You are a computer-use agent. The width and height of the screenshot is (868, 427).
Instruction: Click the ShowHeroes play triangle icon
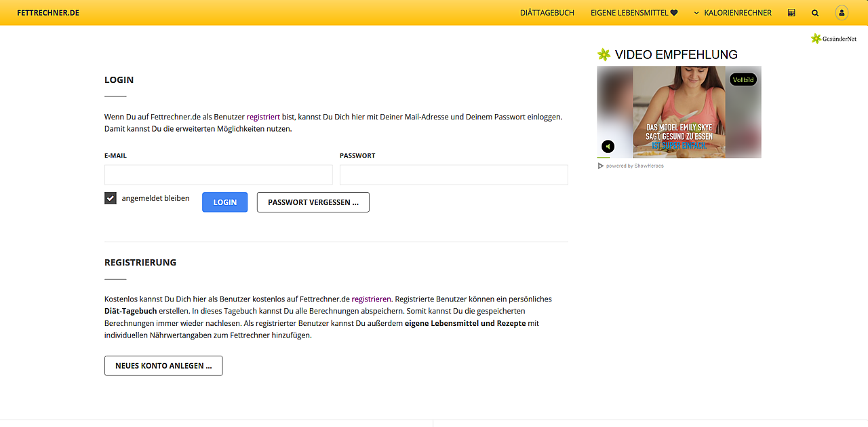coord(601,165)
